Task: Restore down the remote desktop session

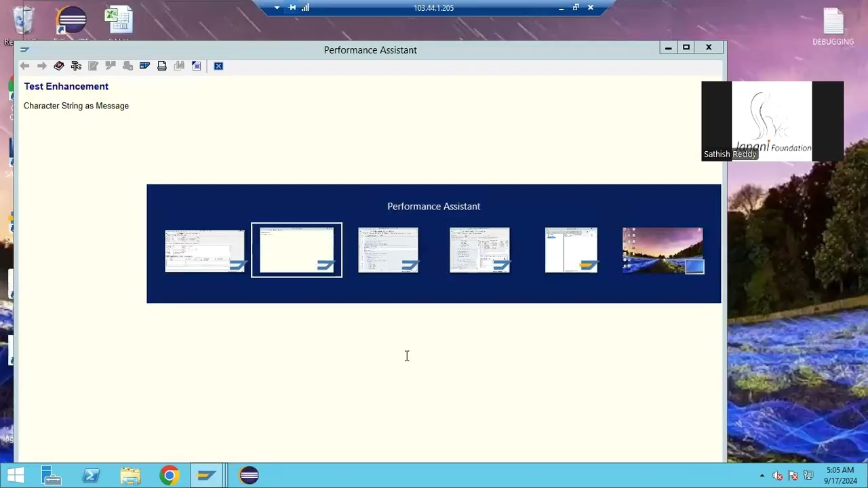Action: click(x=576, y=8)
